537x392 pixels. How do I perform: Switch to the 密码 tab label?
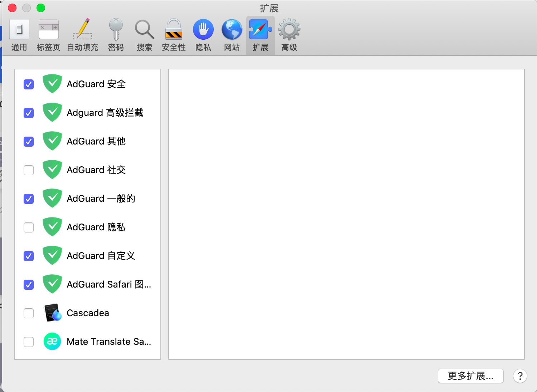click(x=116, y=47)
